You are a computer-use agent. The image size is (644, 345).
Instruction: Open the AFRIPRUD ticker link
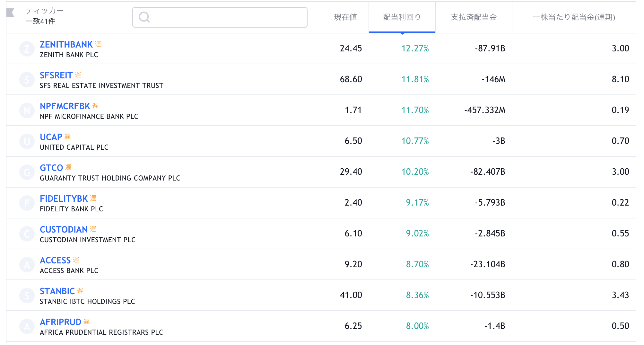click(60, 322)
